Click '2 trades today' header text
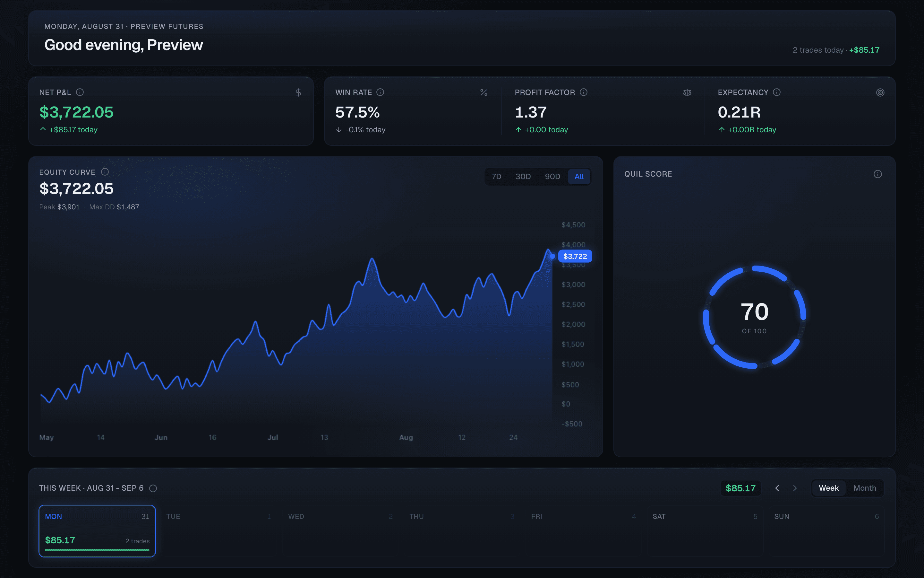 point(818,50)
